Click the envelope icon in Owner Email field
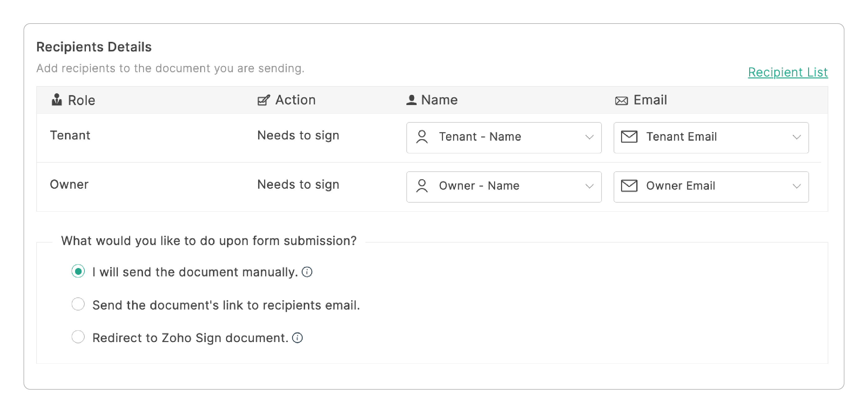Image resolution: width=868 pixels, height=413 pixels. pyautogui.click(x=629, y=186)
